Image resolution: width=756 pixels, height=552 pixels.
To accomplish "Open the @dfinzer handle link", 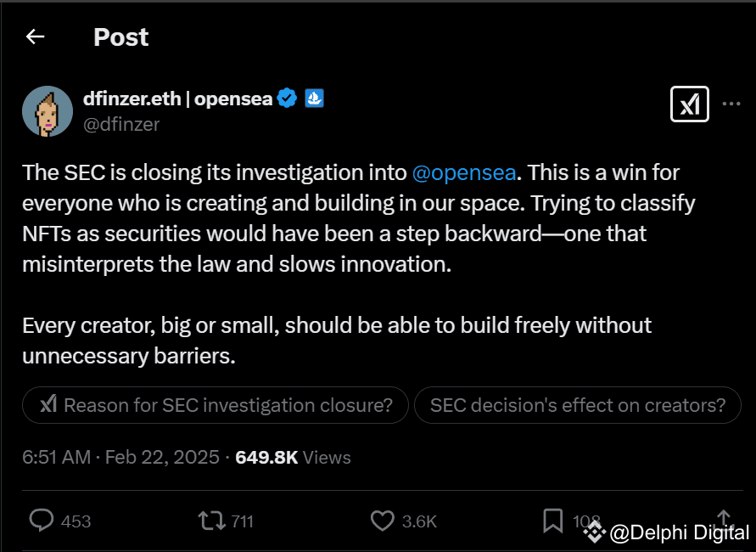I will (x=120, y=124).
